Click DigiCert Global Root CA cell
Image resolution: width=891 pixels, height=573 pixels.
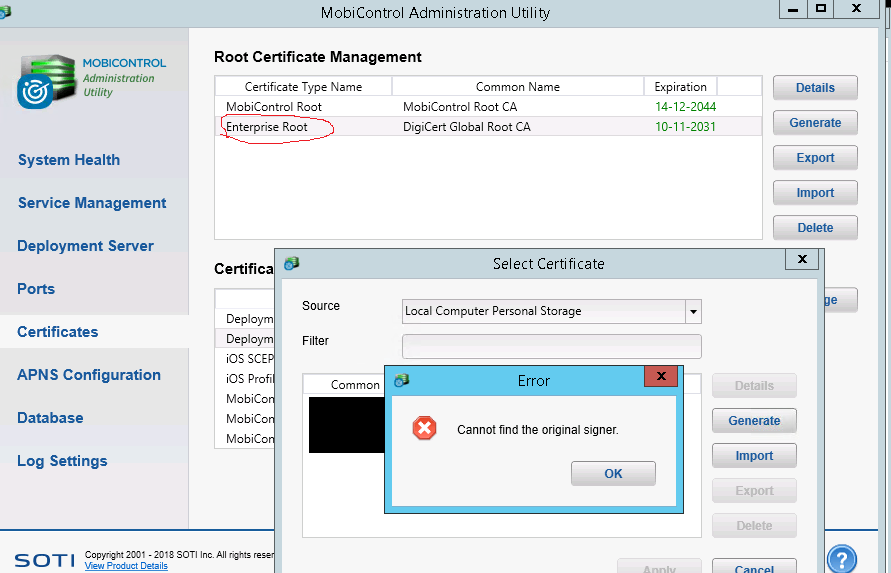467,127
